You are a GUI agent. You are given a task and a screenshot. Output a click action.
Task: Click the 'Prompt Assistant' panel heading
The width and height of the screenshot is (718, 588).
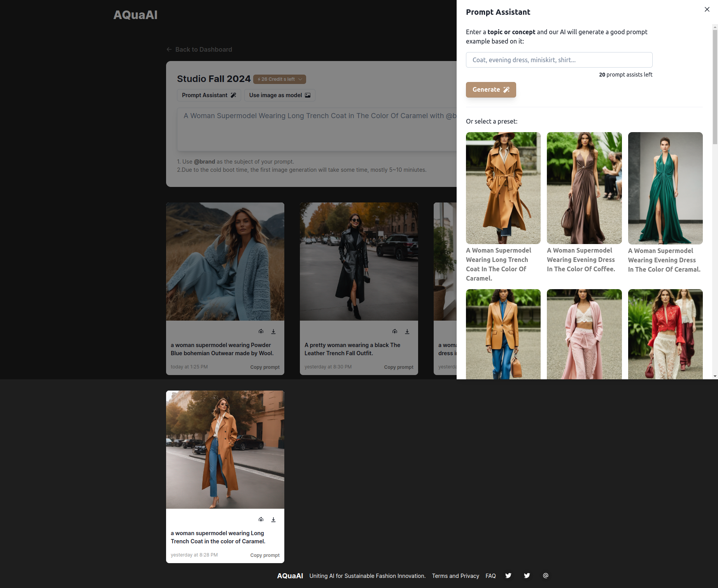pyautogui.click(x=498, y=12)
